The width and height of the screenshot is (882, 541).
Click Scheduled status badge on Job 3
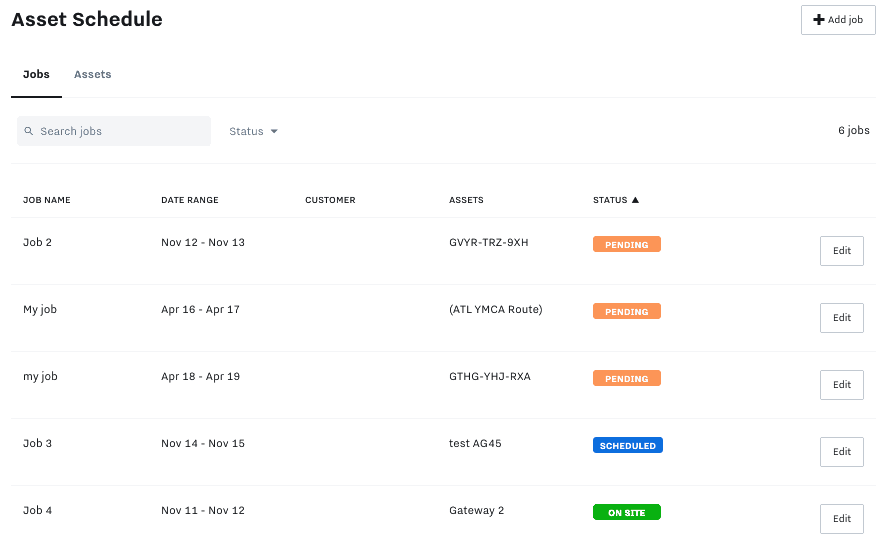[627, 445]
